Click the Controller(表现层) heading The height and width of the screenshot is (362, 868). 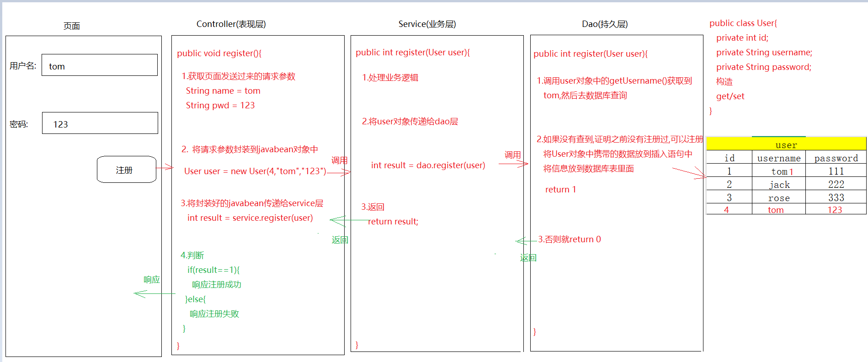coord(231,24)
